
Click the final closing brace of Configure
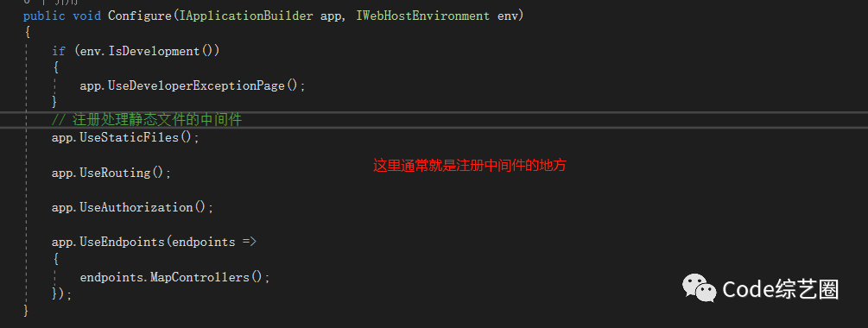click(x=26, y=312)
